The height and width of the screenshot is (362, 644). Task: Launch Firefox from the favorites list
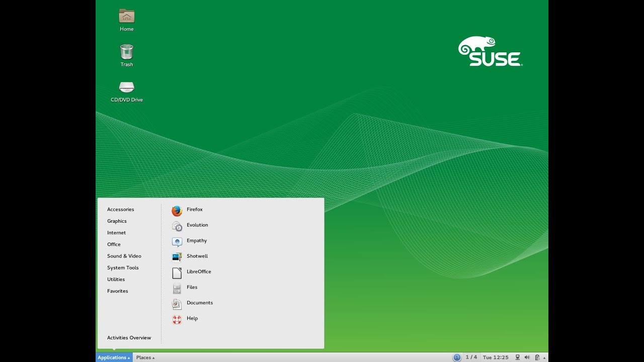click(187, 210)
